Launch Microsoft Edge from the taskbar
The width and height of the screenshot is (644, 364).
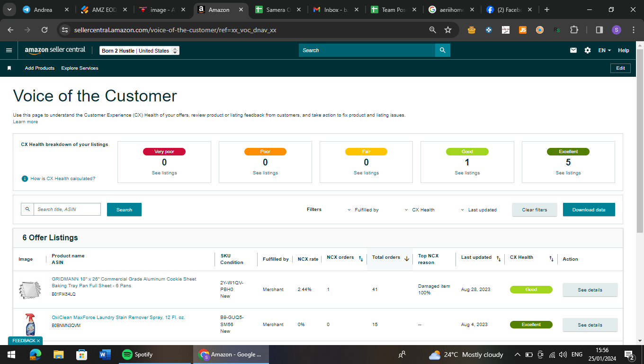pyautogui.click(x=35, y=355)
